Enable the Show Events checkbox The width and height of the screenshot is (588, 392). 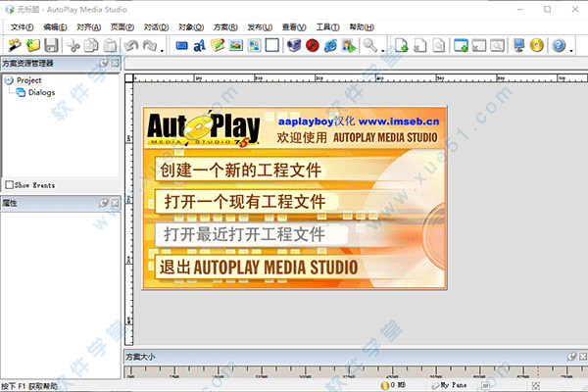(10, 185)
